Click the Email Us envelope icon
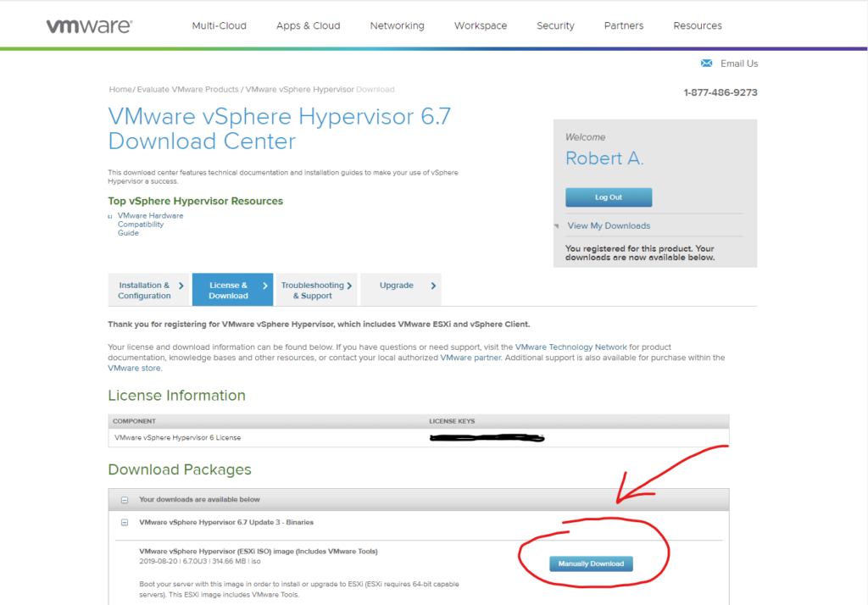The image size is (868, 605). point(706,63)
